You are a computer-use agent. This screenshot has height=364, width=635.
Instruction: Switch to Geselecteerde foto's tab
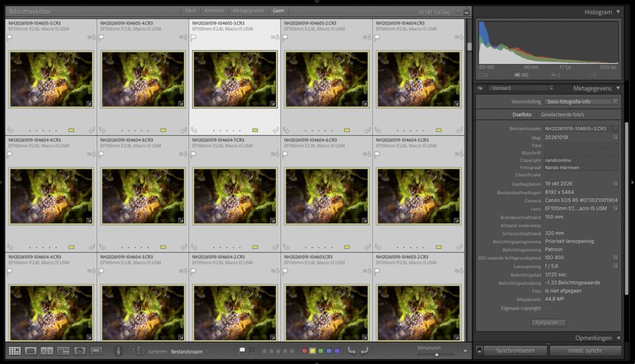tap(562, 115)
